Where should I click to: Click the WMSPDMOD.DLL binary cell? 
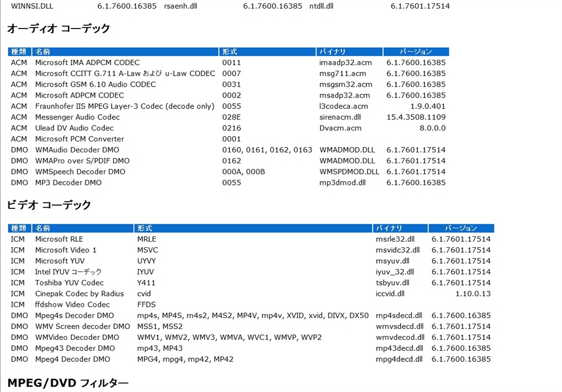[349, 172]
